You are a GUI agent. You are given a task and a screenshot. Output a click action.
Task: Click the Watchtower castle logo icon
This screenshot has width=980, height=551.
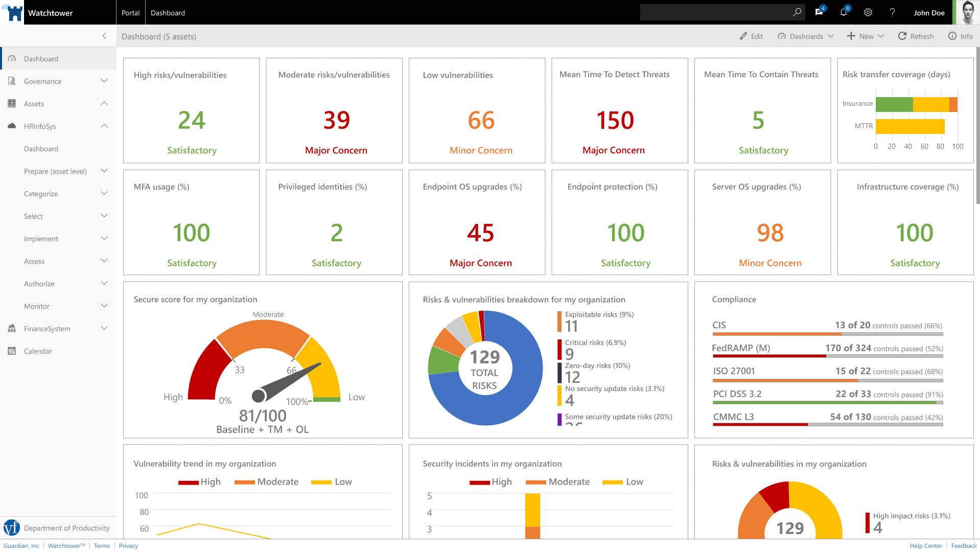[13, 12]
